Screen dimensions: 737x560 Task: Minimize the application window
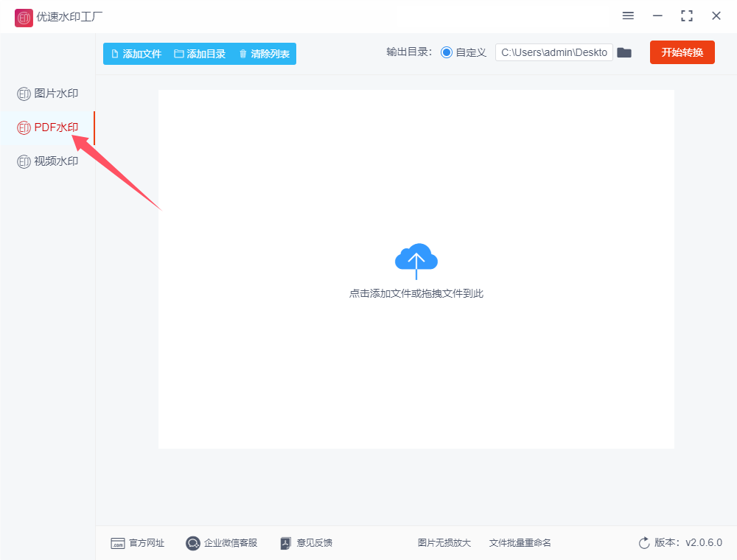[657, 16]
